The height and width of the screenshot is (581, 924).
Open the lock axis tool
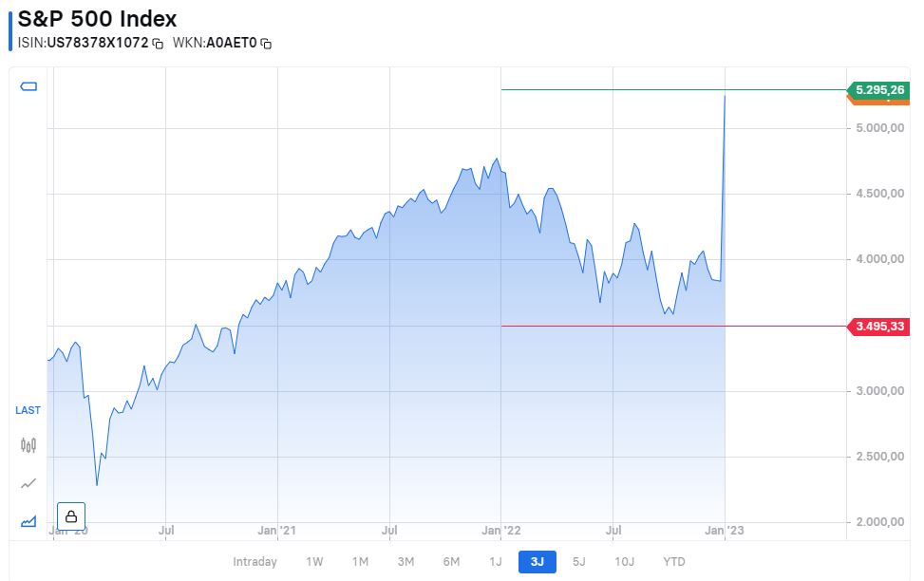pos(71,515)
